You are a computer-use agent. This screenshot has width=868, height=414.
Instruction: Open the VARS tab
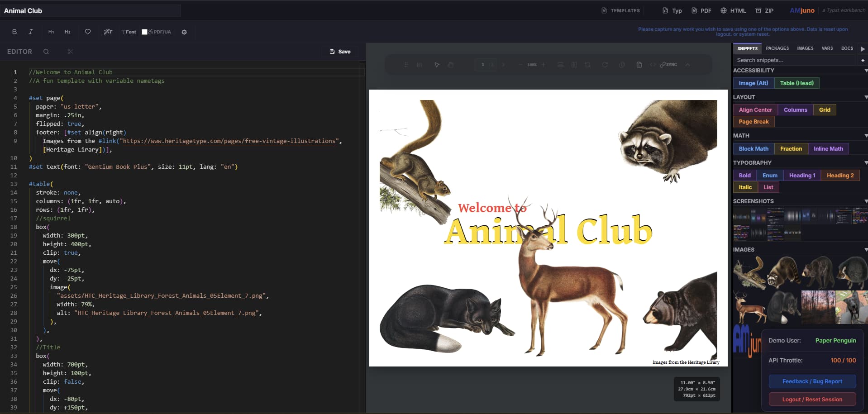pos(827,48)
